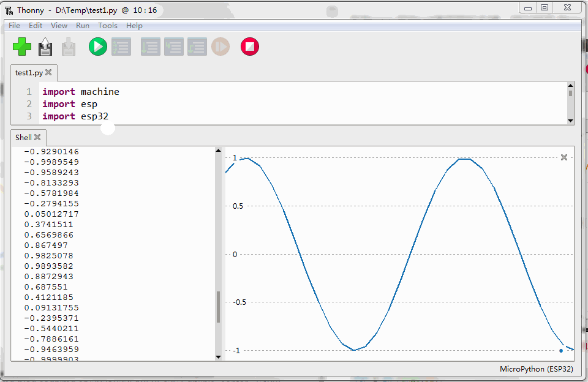
Task: Debug current script icon
Action: (121, 47)
